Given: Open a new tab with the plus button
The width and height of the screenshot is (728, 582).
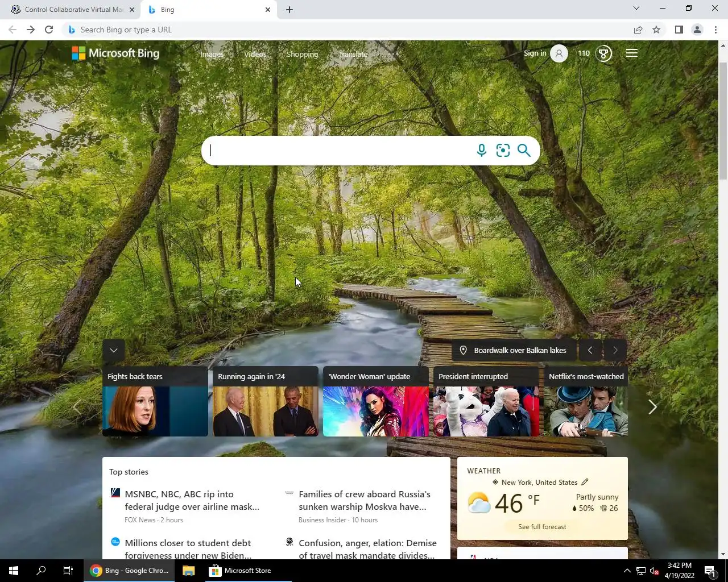Looking at the screenshot, I should pyautogui.click(x=289, y=10).
